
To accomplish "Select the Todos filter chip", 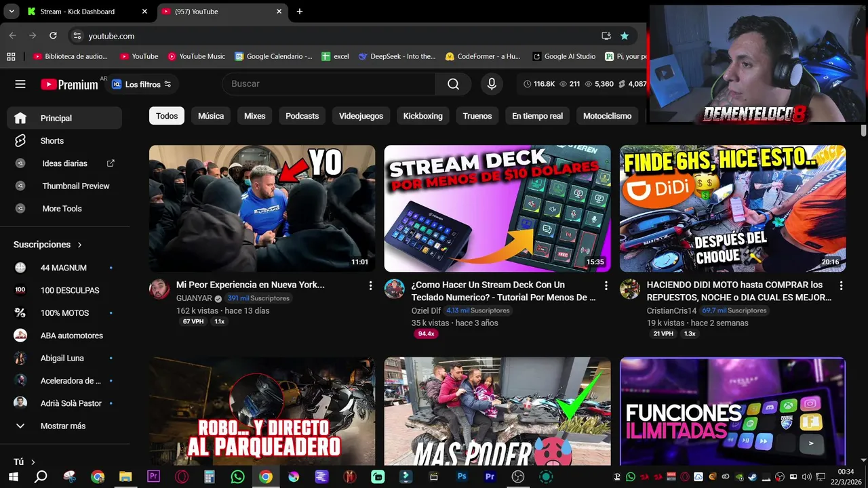I will tap(167, 116).
